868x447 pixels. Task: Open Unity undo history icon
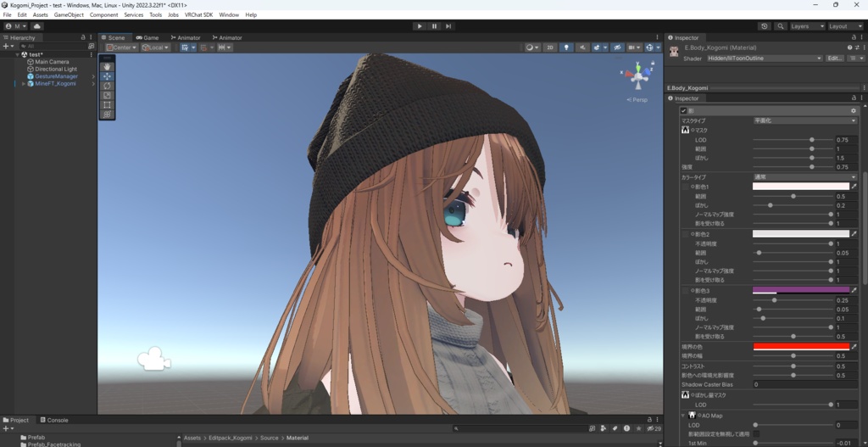coord(765,26)
